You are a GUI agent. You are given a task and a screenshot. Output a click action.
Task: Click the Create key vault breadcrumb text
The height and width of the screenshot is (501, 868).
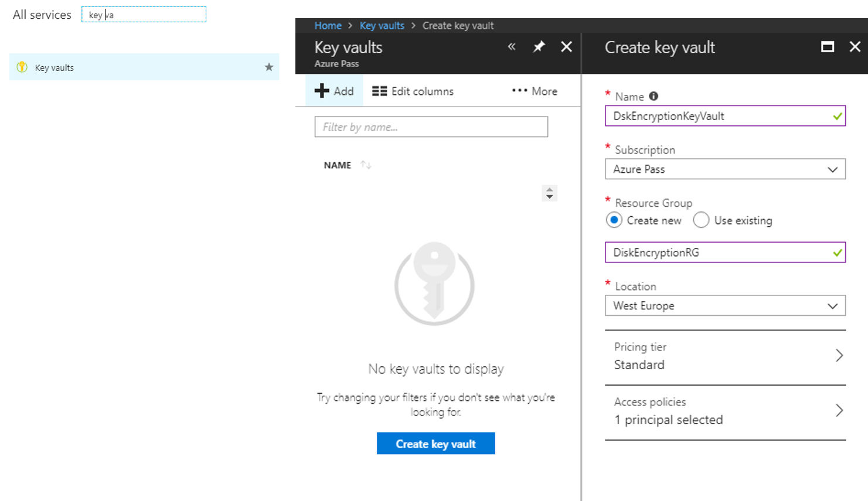(458, 26)
